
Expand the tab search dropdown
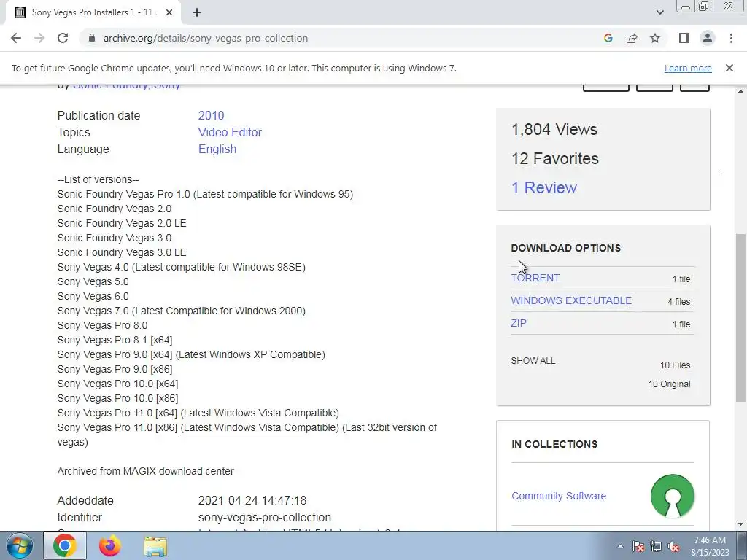tap(659, 12)
